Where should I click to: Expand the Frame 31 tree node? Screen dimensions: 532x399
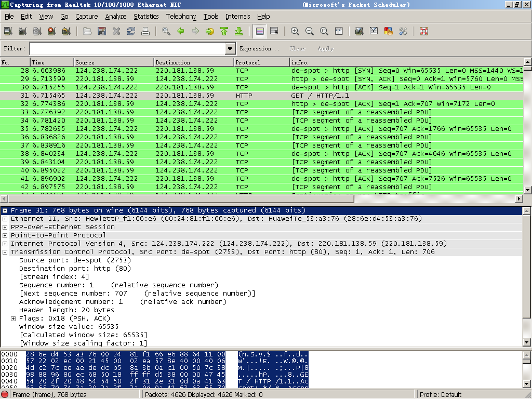tap(5, 211)
